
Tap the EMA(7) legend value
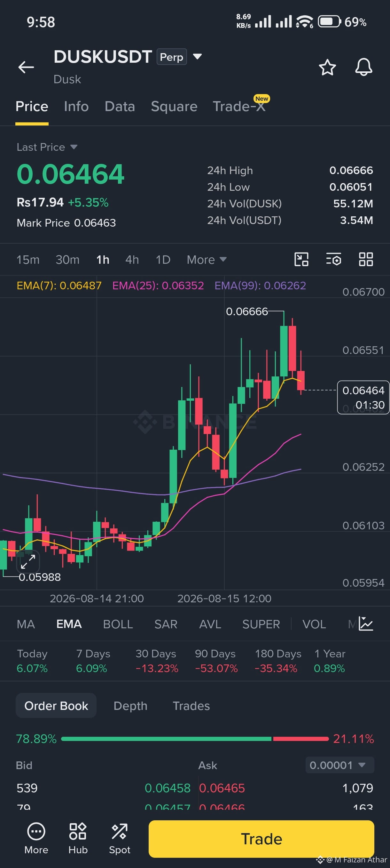point(59,286)
